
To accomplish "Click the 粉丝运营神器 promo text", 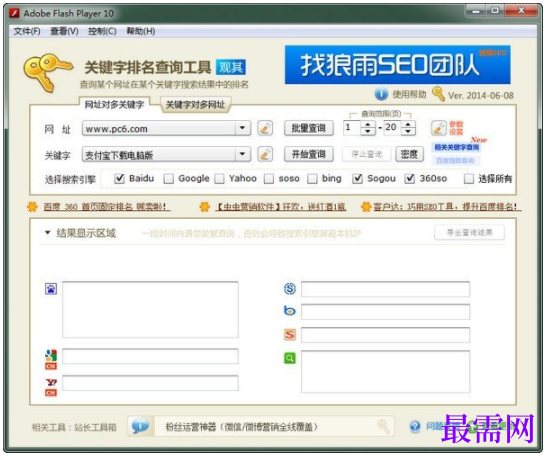I will coord(242,427).
